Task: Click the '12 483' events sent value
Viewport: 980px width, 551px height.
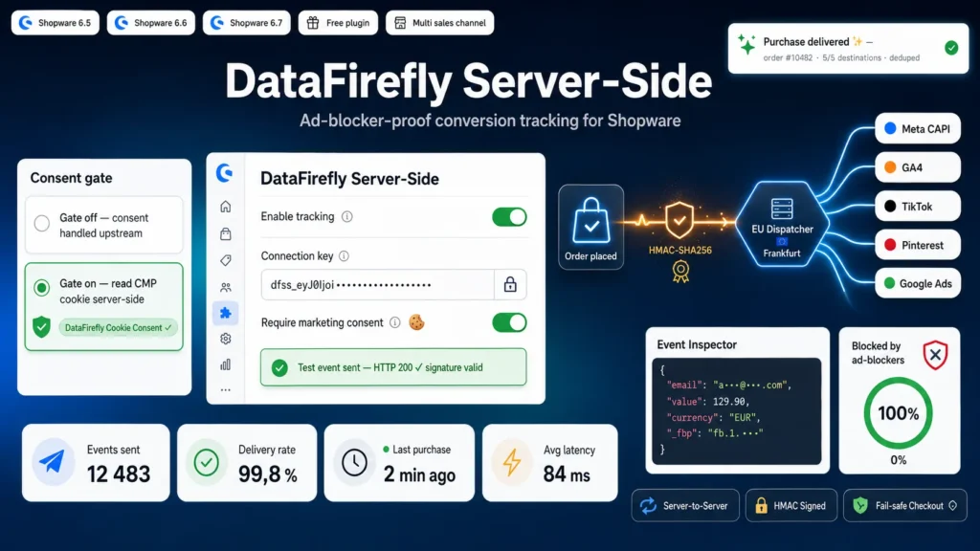Action: click(x=119, y=474)
